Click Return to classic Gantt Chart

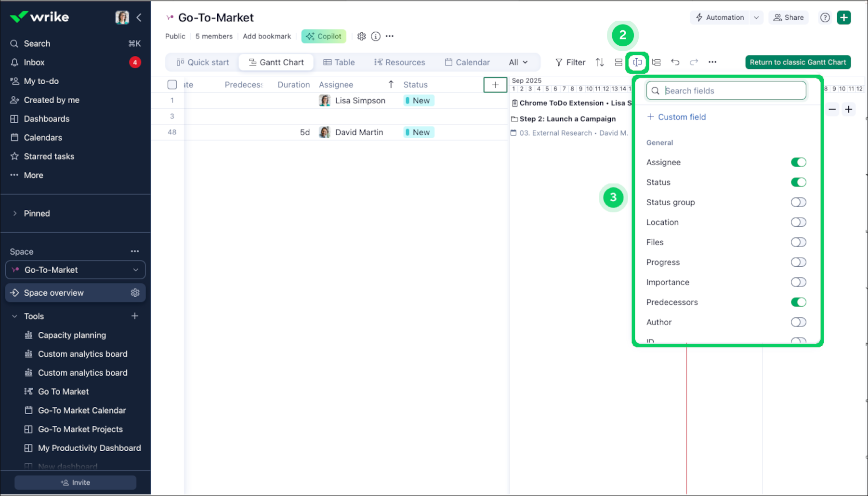click(798, 62)
